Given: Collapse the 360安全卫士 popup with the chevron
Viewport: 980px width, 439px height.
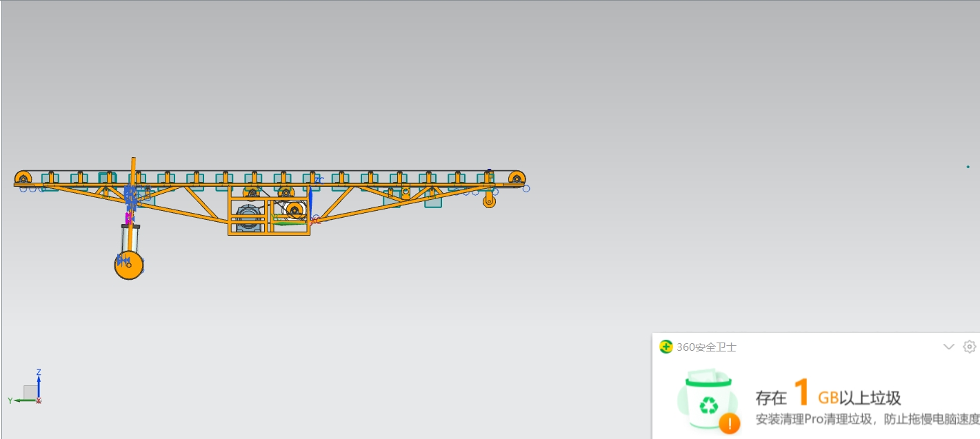Looking at the screenshot, I should [948, 347].
